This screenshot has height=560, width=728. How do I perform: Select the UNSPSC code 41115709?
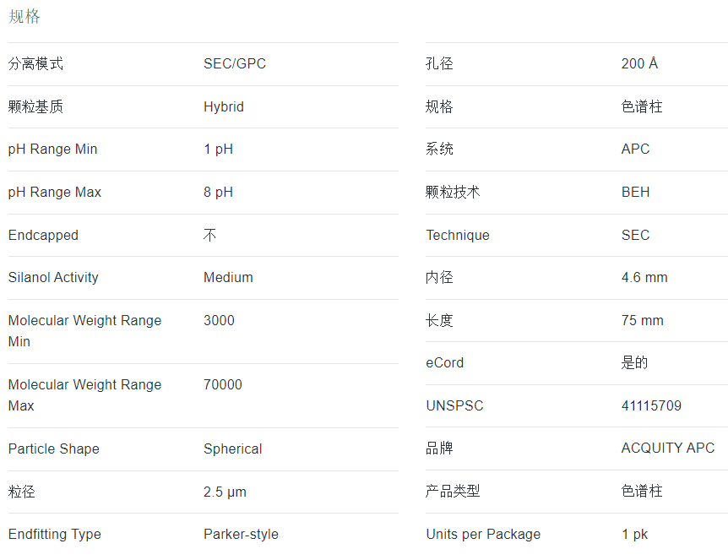tap(651, 405)
